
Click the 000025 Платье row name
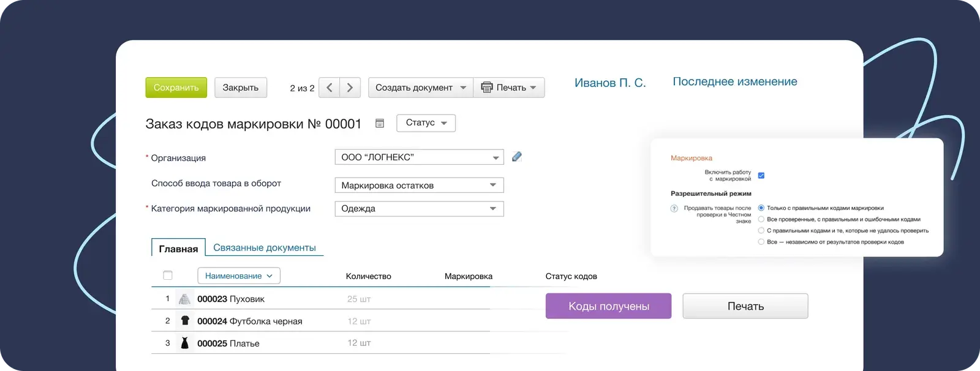pyautogui.click(x=228, y=343)
